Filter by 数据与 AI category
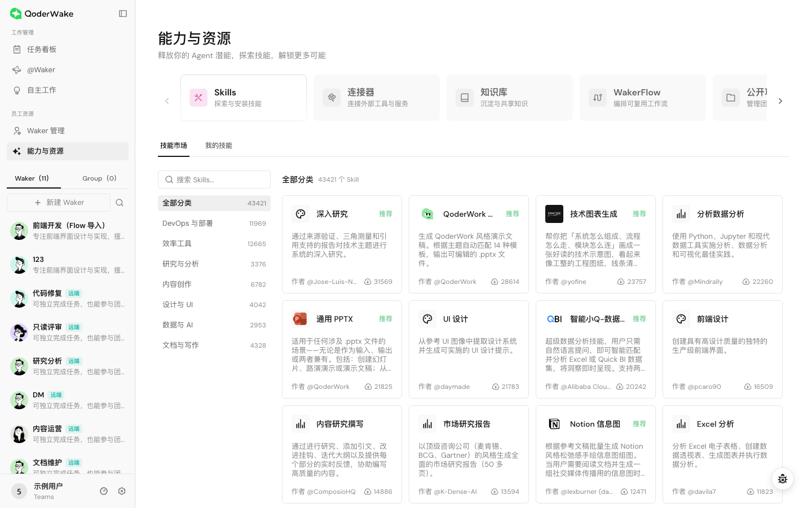The height and width of the screenshot is (508, 812). 214,325
